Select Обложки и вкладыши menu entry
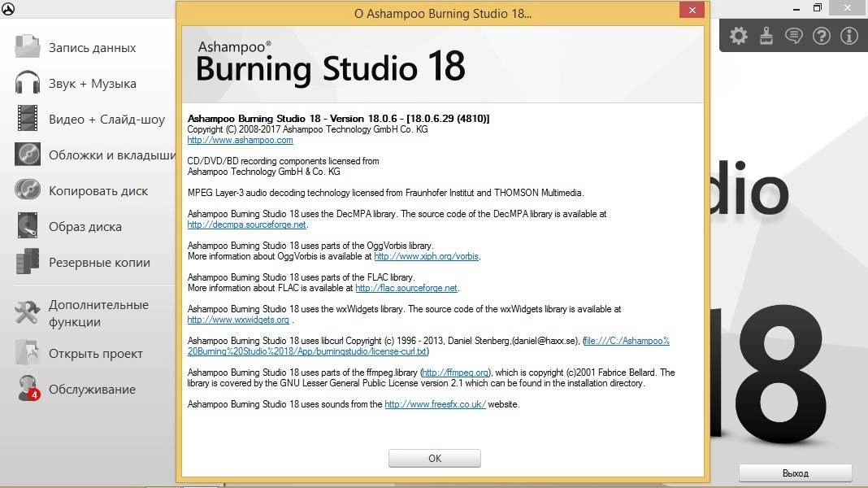Viewport: 868px width, 488px height. tap(112, 155)
